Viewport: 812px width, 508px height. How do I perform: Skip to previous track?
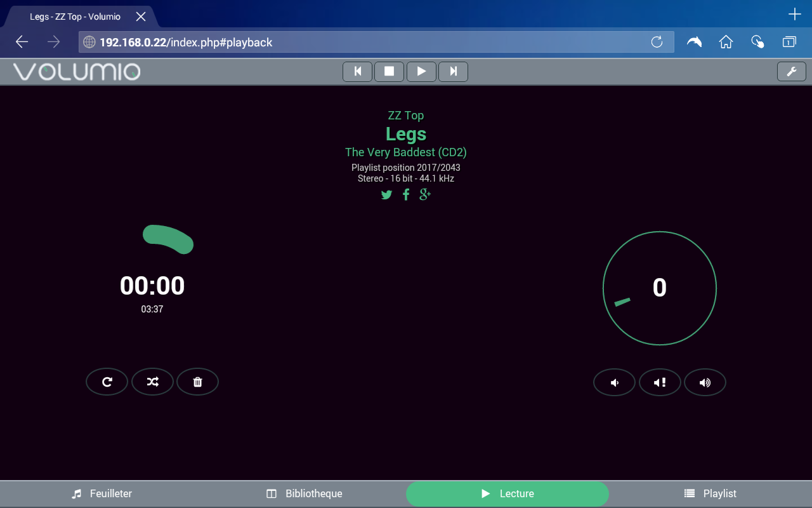(x=358, y=72)
